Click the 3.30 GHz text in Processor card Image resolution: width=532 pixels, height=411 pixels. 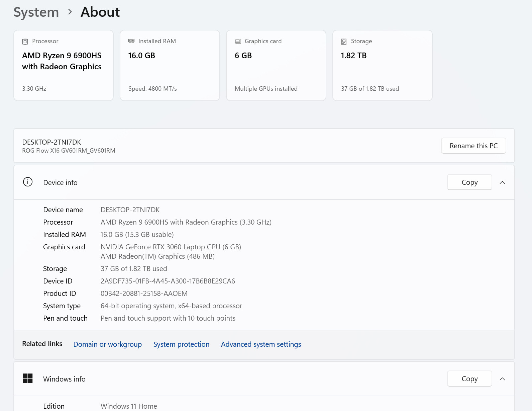(x=34, y=89)
